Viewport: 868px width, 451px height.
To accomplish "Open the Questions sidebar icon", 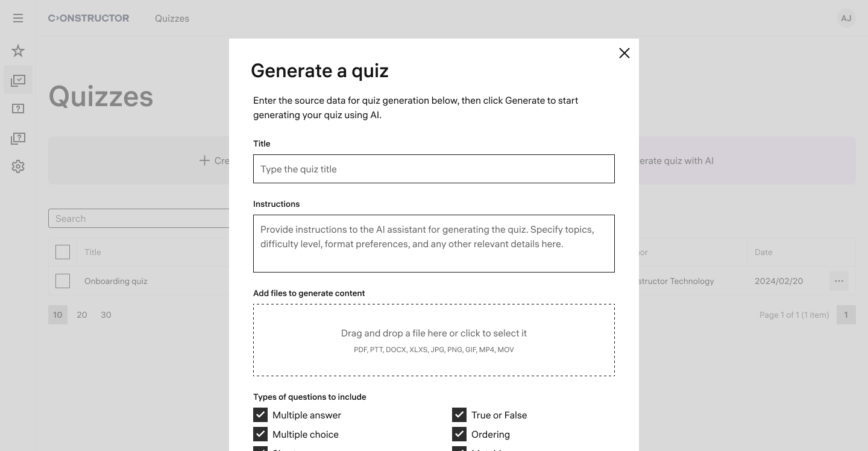I will point(18,109).
